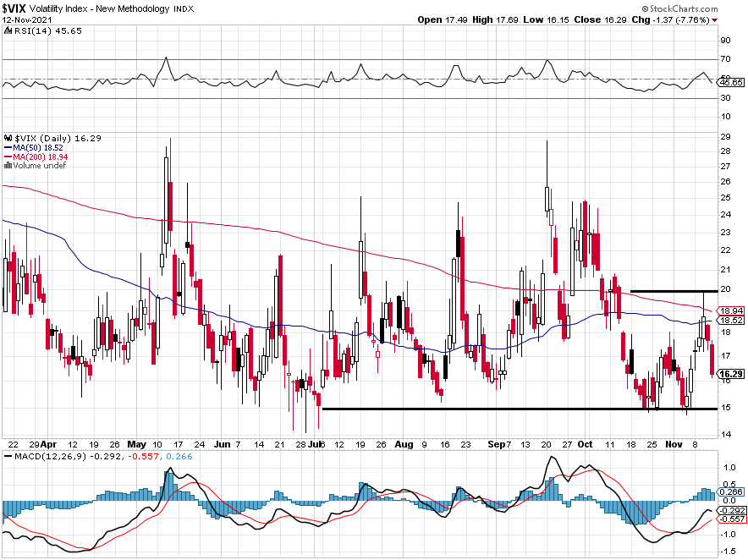
Task: Click the MACD 0.266 histogram tag
Action: (x=732, y=491)
